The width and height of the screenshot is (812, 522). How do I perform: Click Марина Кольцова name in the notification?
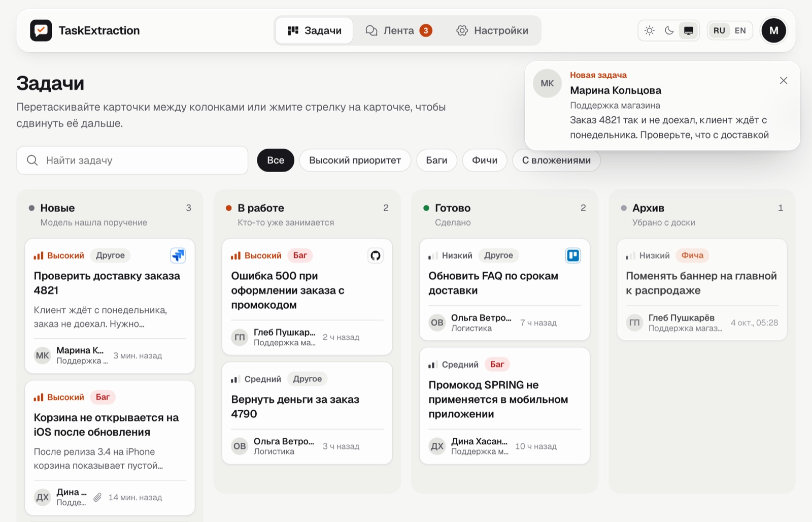click(616, 90)
